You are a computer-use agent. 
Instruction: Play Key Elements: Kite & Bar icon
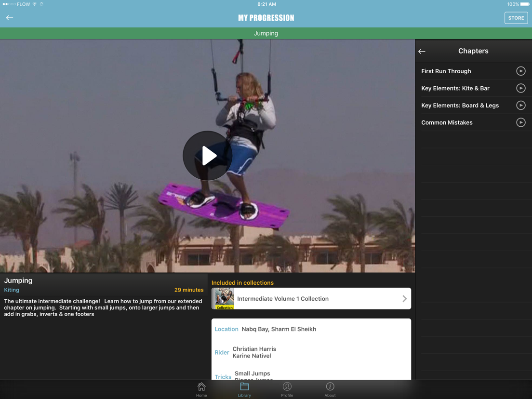pyautogui.click(x=521, y=88)
